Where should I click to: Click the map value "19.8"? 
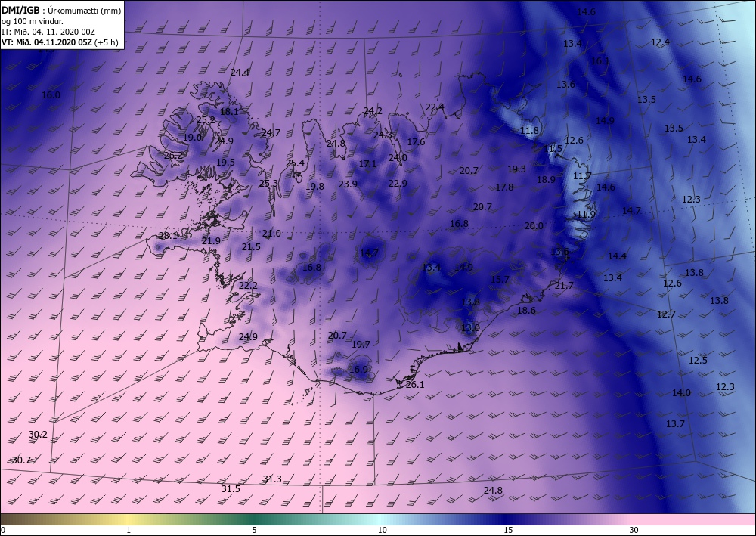[x=314, y=186]
